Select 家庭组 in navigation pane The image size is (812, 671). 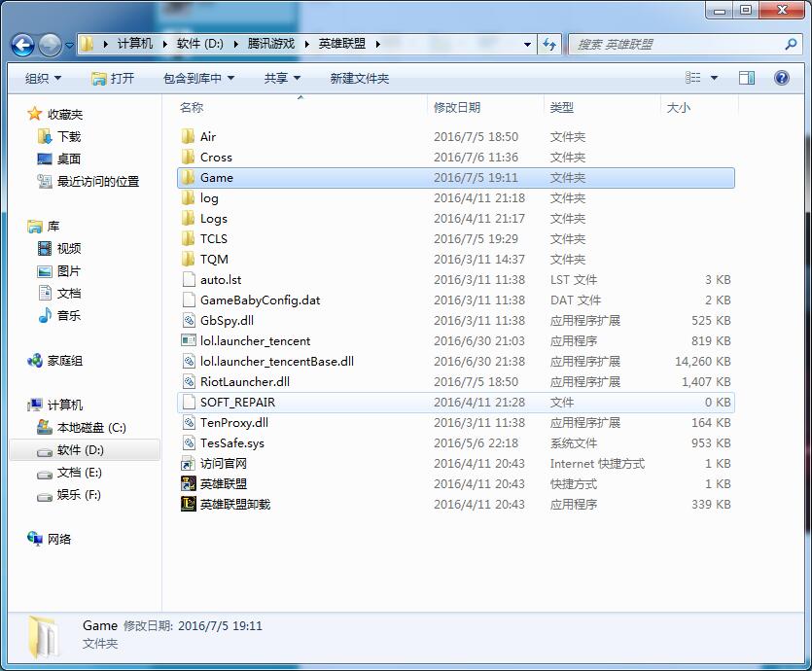(x=65, y=361)
